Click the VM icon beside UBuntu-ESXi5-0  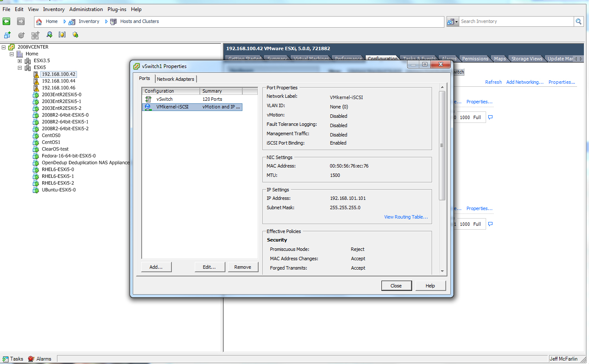click(36, 190)
